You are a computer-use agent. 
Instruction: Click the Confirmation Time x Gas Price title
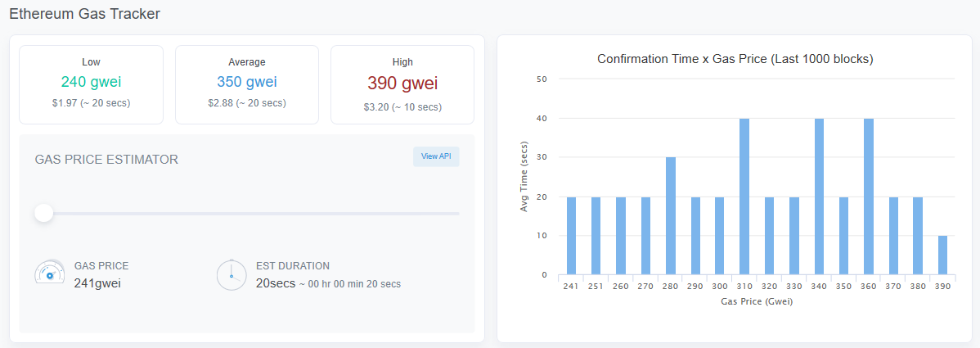pyautogui.click(x=735, y=60)
